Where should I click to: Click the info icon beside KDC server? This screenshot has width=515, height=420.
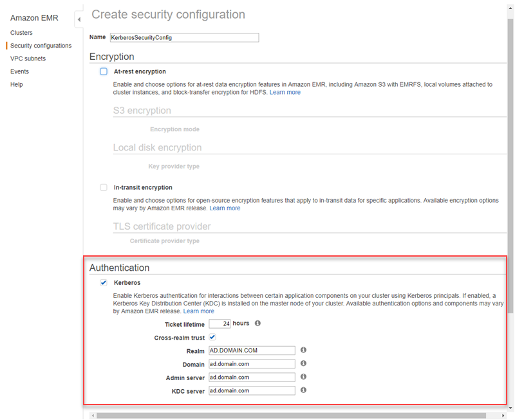coord(303,390)
